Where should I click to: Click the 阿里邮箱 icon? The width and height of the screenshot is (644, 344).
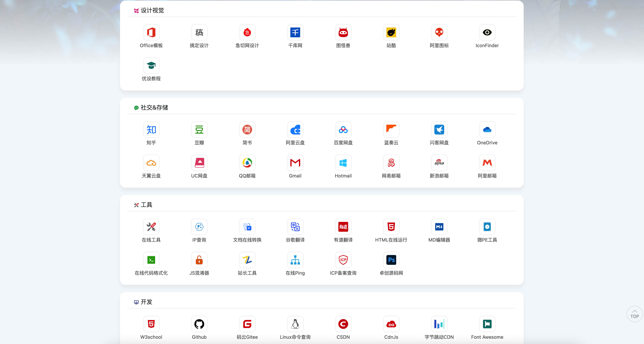tap(487, 163)
